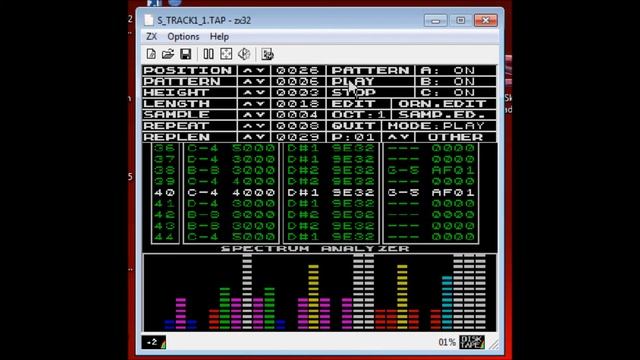The width and height of the screenshot is (640, 360).
Task: Click POSITION value 0026
Action: [298, 70]
